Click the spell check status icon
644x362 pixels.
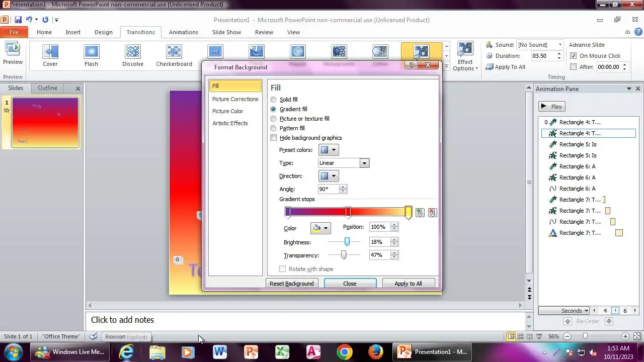(93, 336)
